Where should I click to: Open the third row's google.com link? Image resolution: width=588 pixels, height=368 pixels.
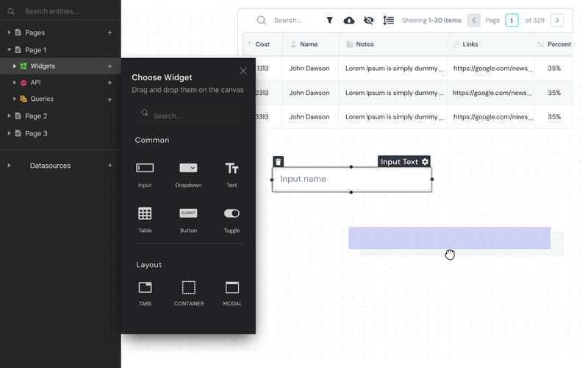point(492,117)
